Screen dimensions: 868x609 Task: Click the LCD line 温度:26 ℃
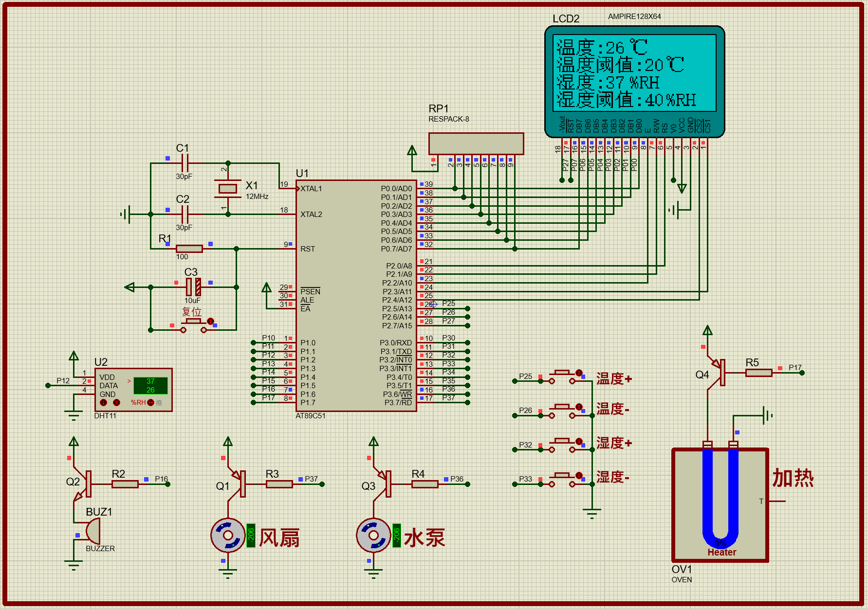602,47
